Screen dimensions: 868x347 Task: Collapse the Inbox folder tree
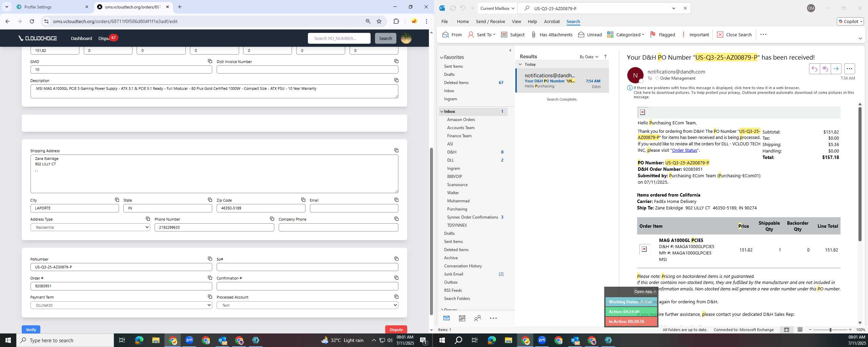tap(442, 111)
